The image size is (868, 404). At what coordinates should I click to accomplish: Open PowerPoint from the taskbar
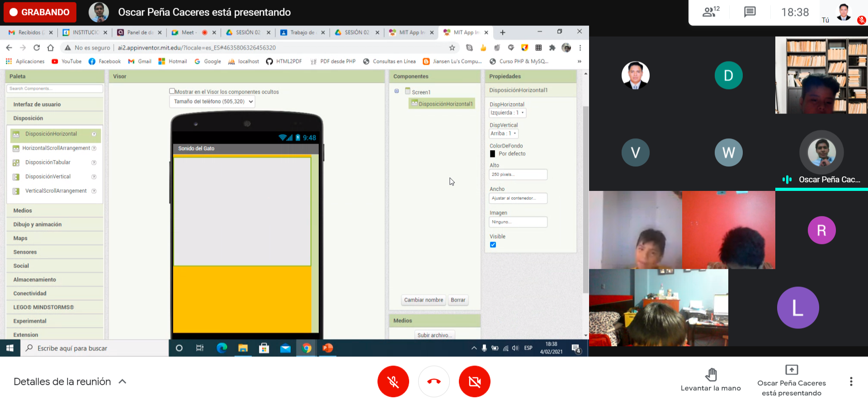(x=328, y=348)
